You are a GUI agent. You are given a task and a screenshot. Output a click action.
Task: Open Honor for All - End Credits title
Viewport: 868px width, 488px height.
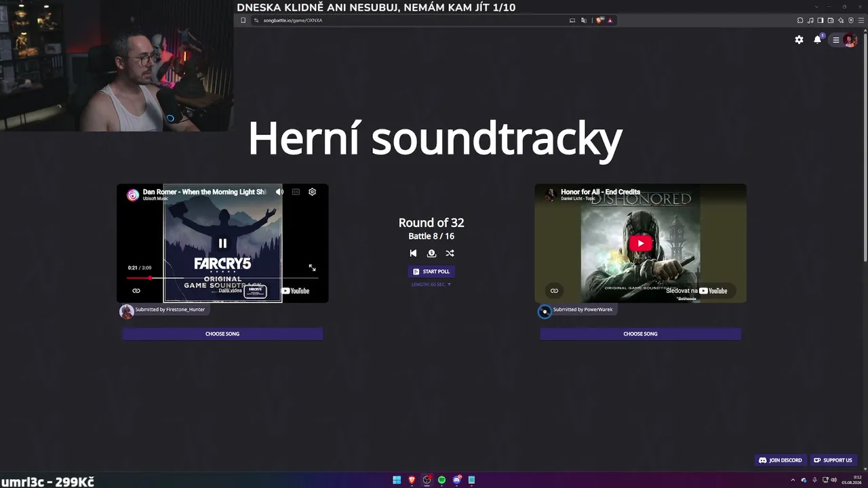[600, 192]
